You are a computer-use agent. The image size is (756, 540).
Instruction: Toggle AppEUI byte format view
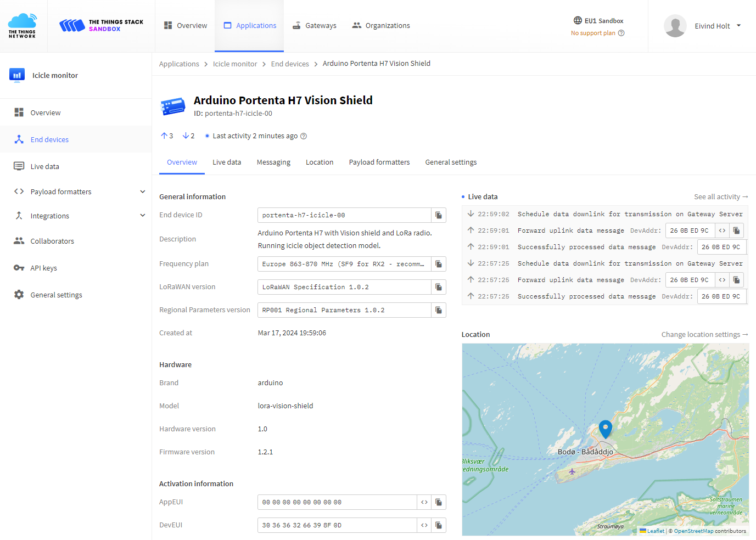[424, 502]
